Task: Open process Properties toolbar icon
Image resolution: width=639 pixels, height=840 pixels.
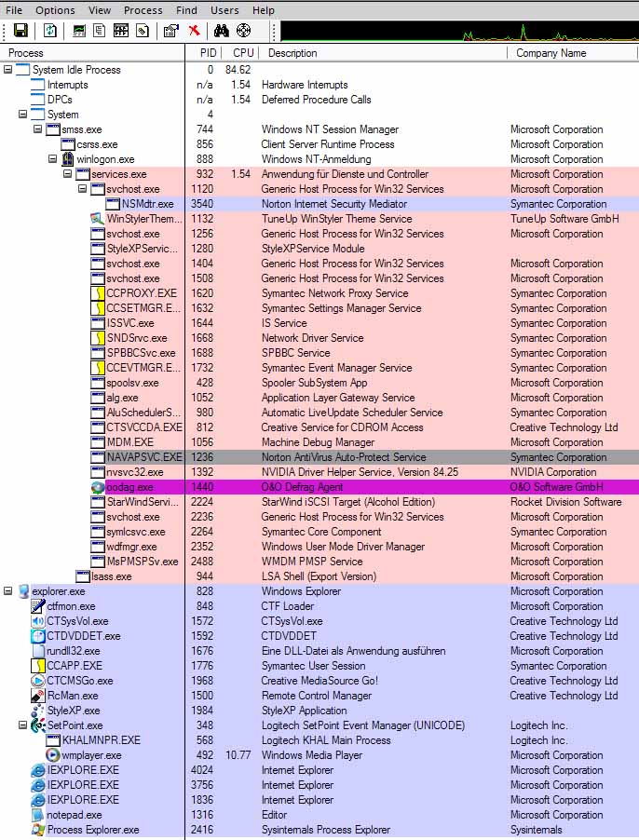Action: click(x=171, y=31)
